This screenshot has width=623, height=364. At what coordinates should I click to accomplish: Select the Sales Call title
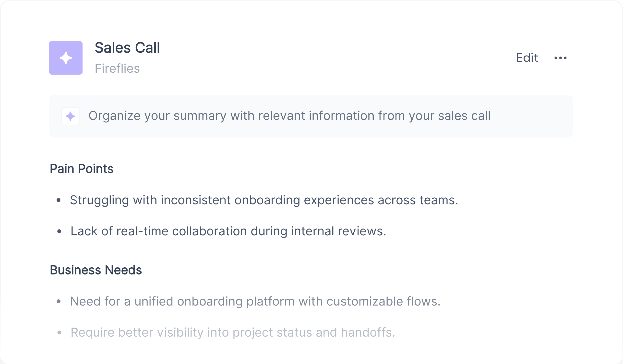point(127,48)
